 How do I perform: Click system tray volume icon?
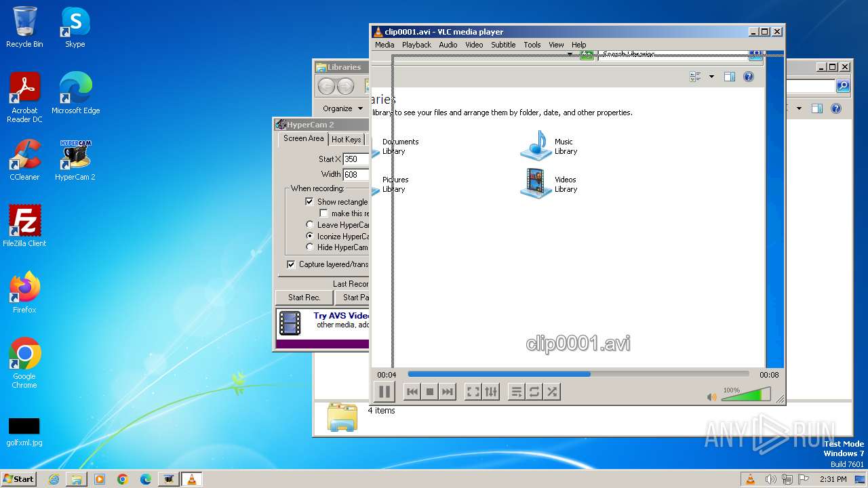coord(770,479)
